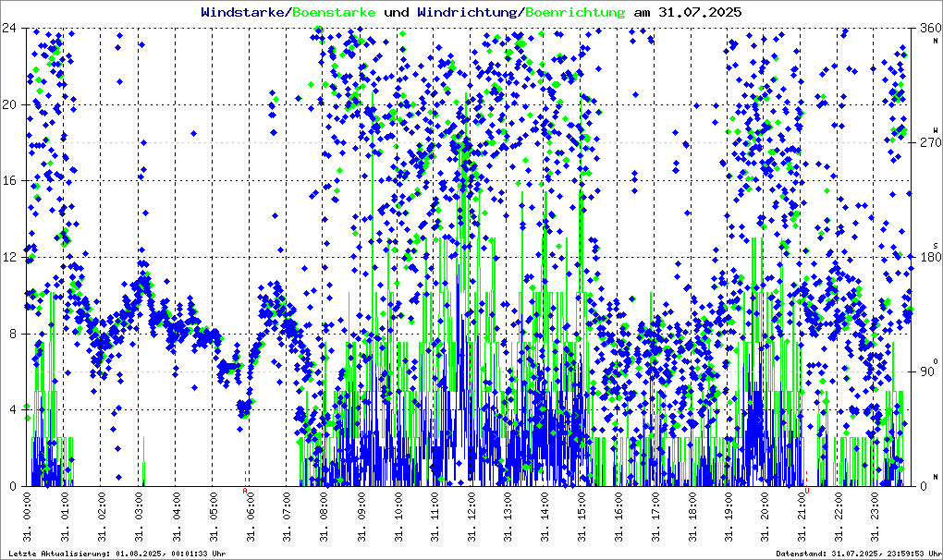Click the time label '31. 23:00'
This screenshot has height=560, width=943.
pos(876,517)
